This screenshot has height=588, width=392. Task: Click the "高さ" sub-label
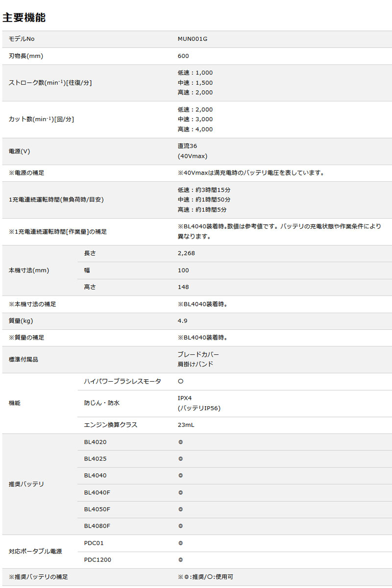point(90,287)
